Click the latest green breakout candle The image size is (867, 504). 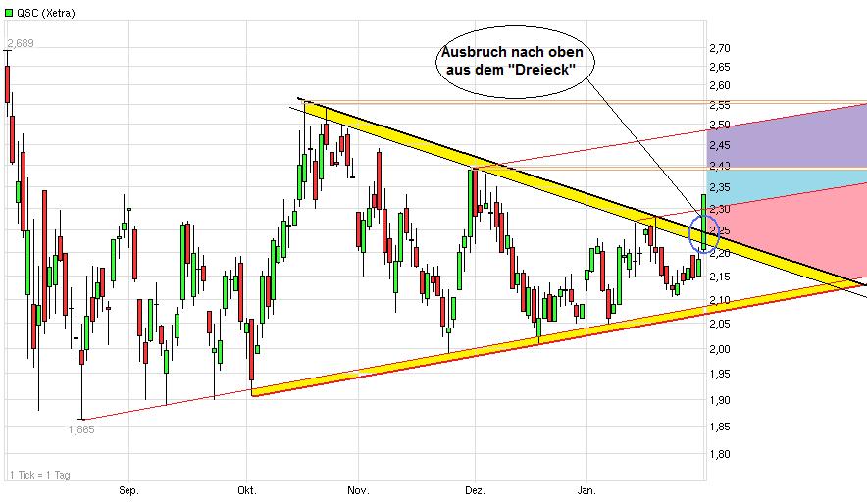point(704,221)
